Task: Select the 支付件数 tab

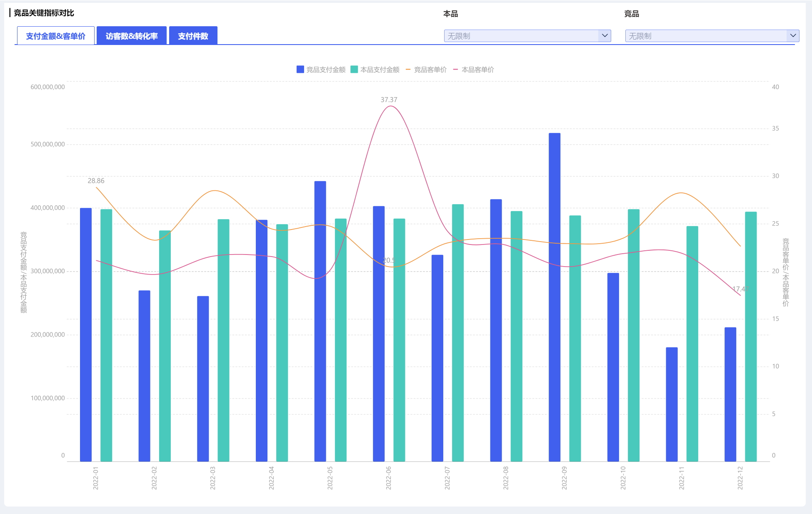Action: [x=193, y=36]
